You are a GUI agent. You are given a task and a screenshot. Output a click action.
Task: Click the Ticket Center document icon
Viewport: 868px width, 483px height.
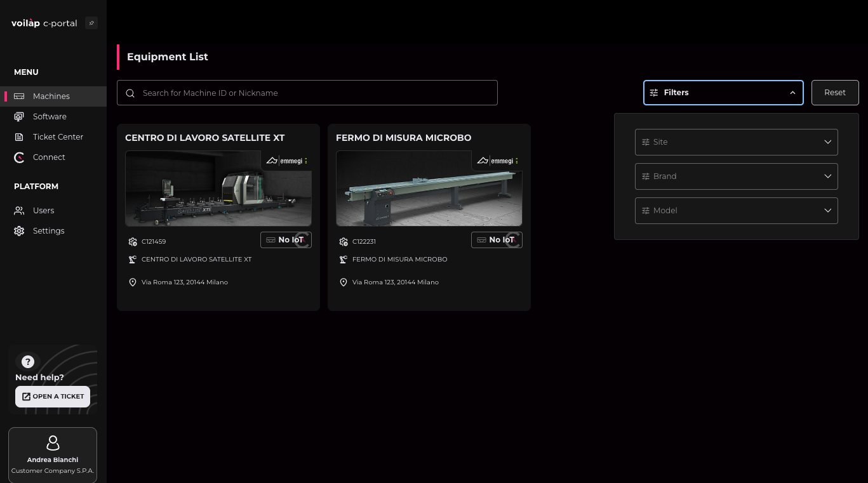[x=19, y=137]
